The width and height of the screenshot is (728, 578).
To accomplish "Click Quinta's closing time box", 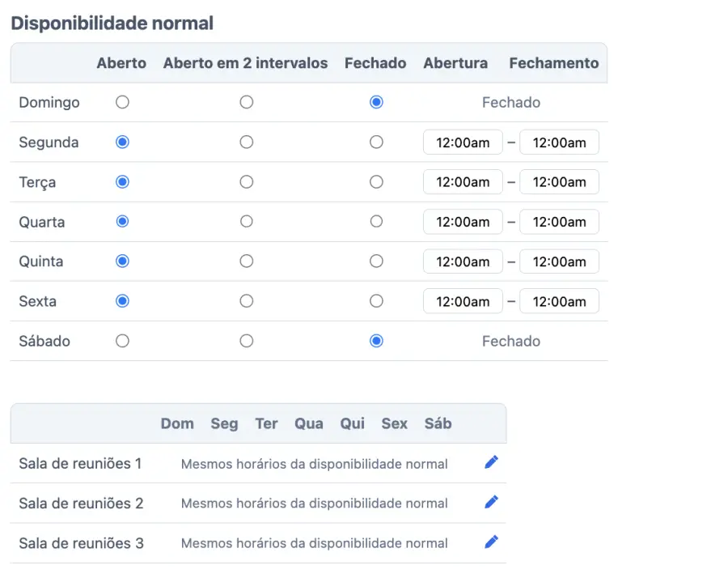I will tap(559, 261).
